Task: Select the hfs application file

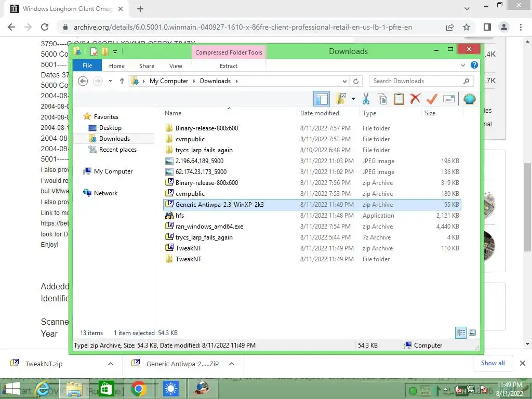Action: [x=312, y=216]
